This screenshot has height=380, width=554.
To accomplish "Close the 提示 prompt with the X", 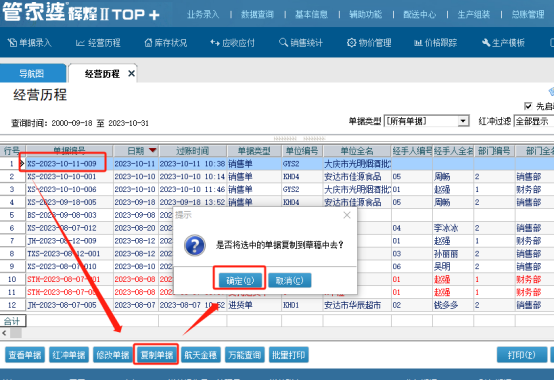I will coord(347,215).
